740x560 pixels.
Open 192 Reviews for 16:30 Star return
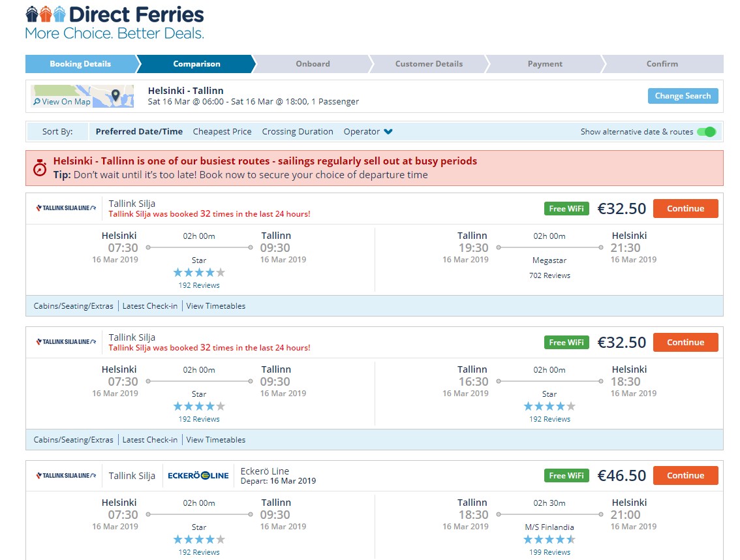point(549,419)
